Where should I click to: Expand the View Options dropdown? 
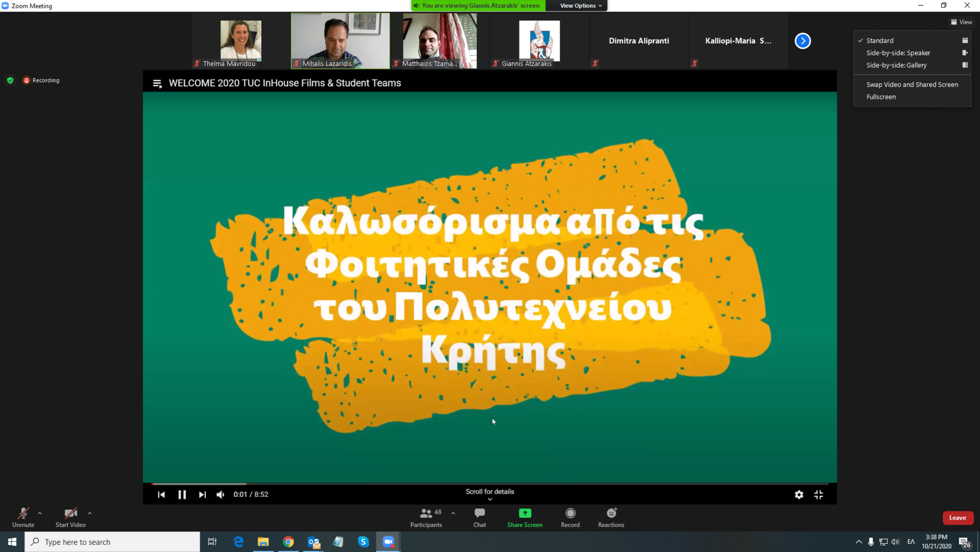[x=580, y=5]
